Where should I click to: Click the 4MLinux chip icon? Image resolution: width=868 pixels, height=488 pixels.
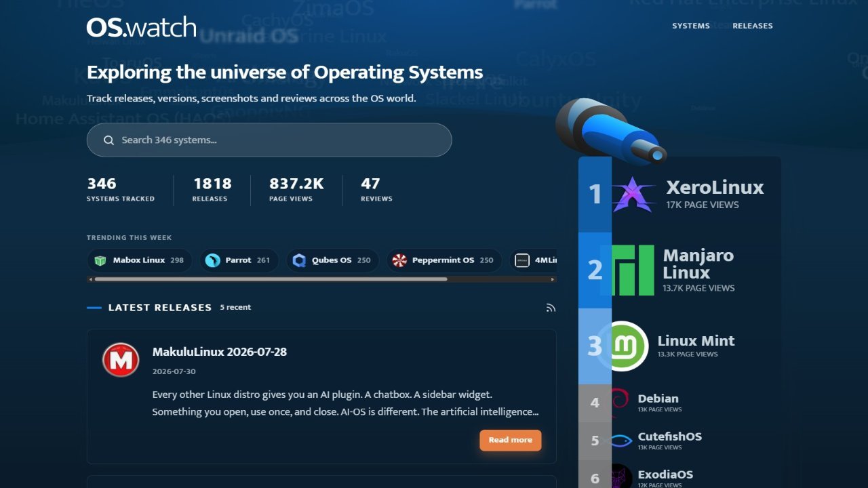[x=522, y=260]
